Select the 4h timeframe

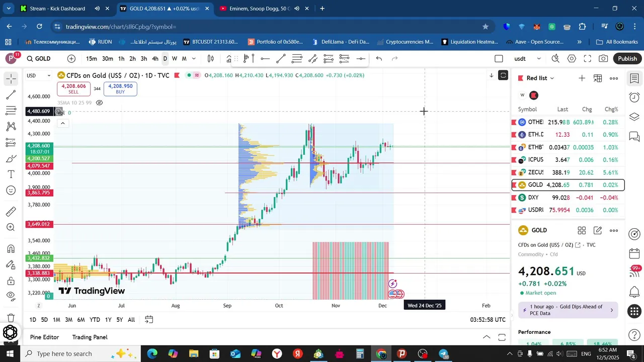coord(155,59)
